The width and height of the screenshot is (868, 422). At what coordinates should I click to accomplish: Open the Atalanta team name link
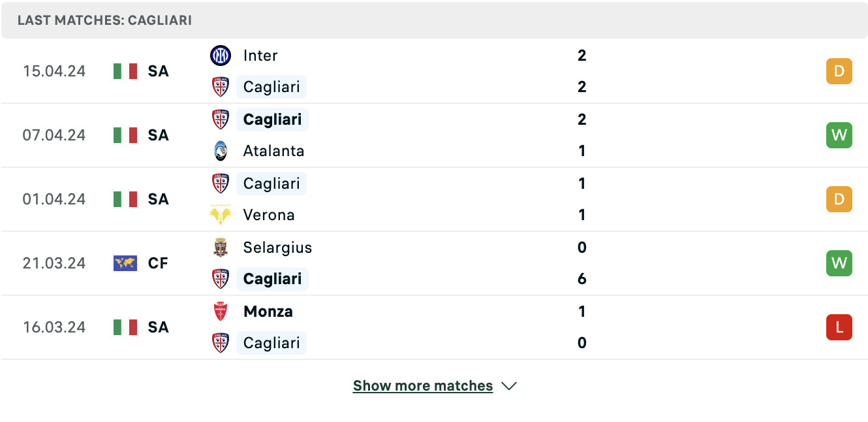273,151
